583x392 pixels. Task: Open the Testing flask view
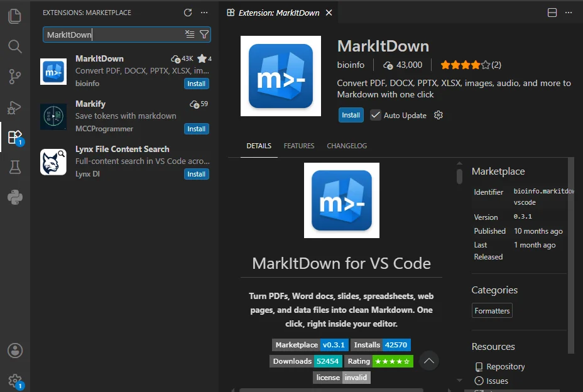(15, 167)
